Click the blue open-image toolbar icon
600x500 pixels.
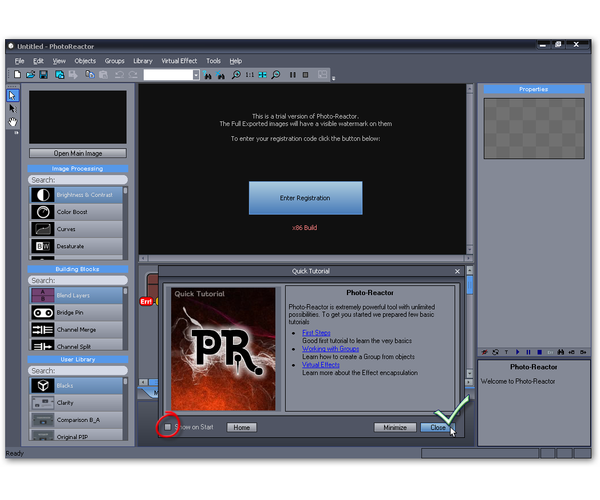click(59, 75)
